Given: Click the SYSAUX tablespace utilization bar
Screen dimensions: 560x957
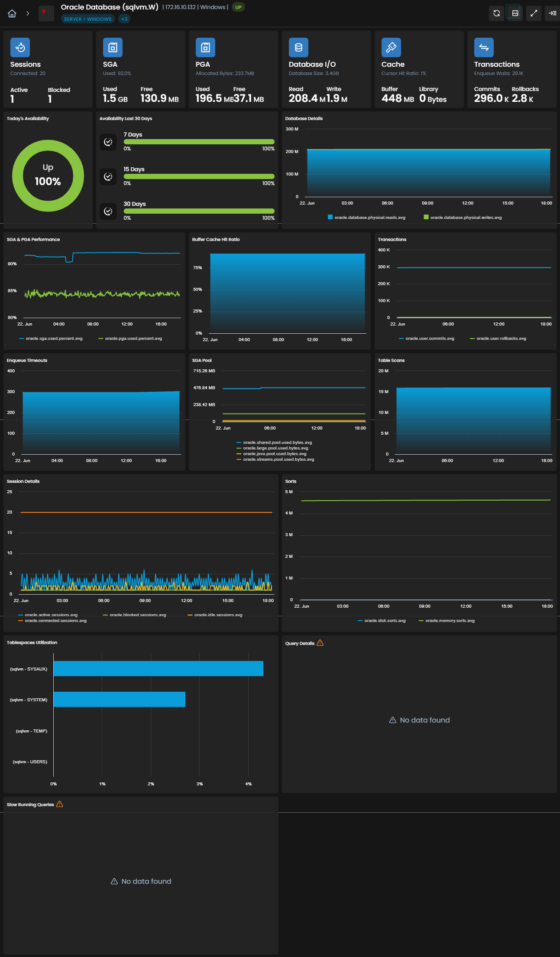Looking at the screenshot, I should click(158, 668).
